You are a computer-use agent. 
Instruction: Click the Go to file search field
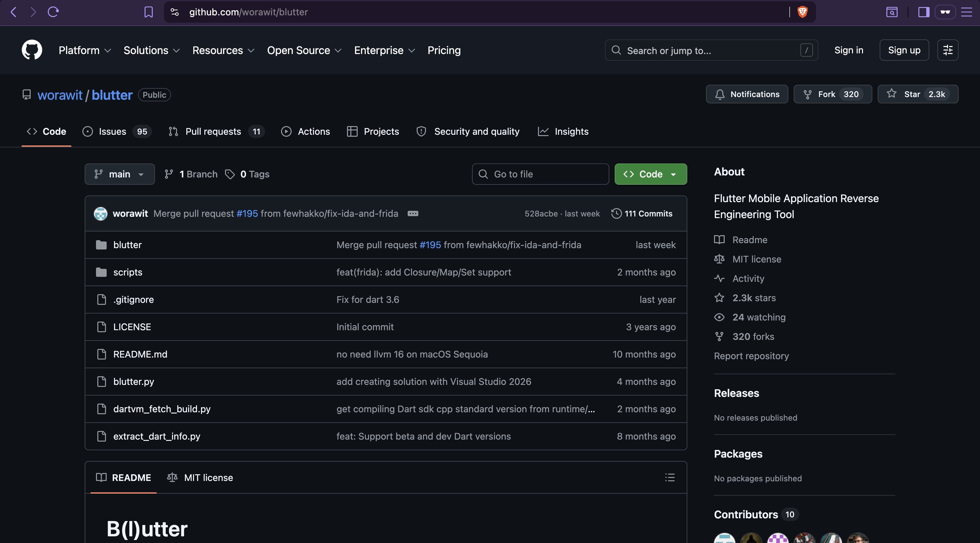point(540,174)
